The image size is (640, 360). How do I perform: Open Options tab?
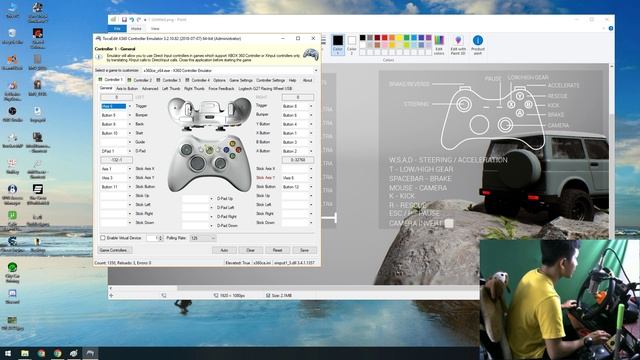click(219, 80)
